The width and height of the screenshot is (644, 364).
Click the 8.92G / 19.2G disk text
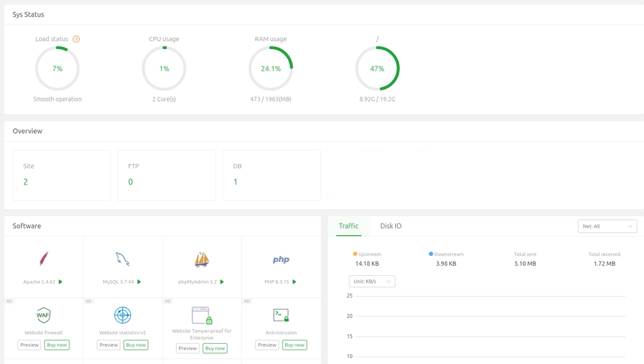coord(377,99)
